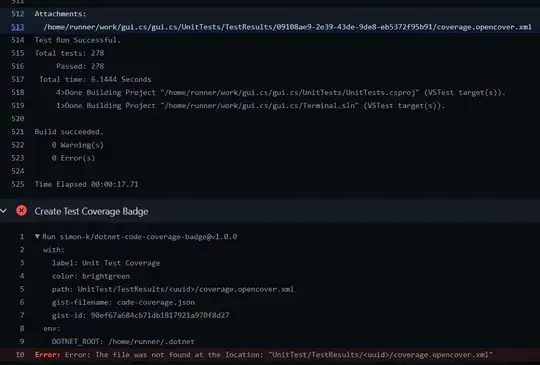
Task: Click 'color: brightgreen' line
Action: [x=91, y=276]
